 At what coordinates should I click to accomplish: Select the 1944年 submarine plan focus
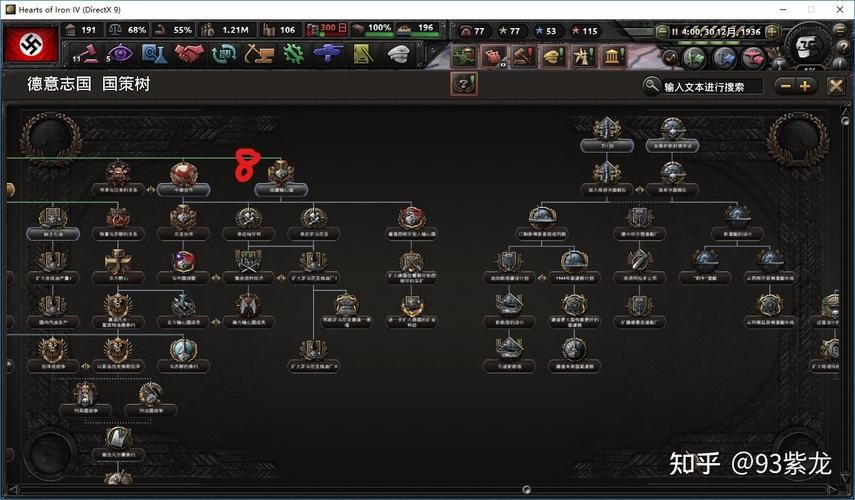pos(574,267)
